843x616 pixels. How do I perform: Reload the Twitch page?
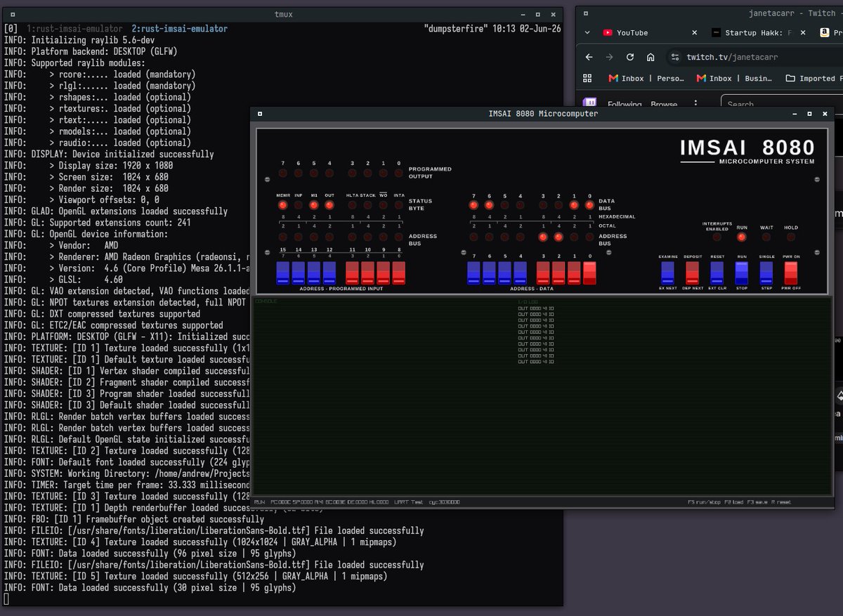[x=630, y=57]
